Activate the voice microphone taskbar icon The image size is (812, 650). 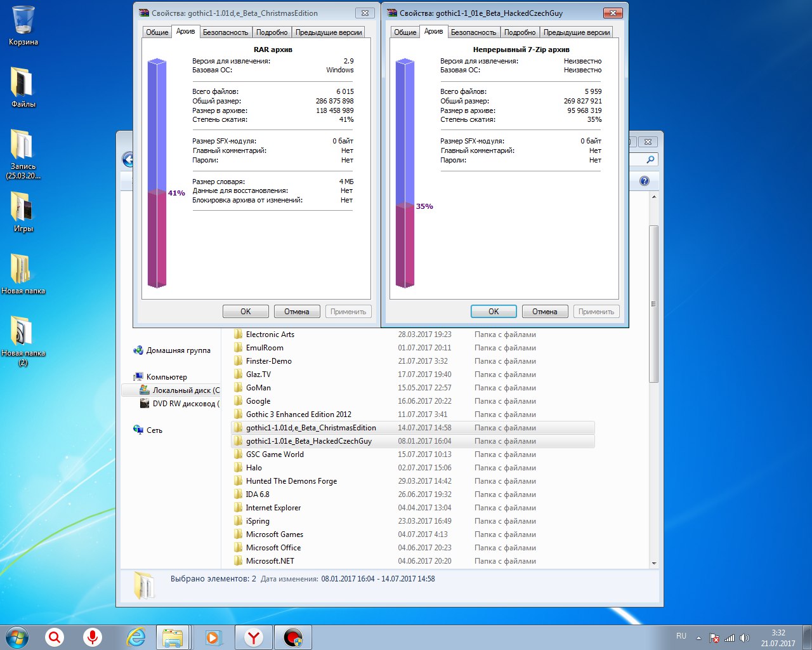pyautogui.click(x=93, y=637)
